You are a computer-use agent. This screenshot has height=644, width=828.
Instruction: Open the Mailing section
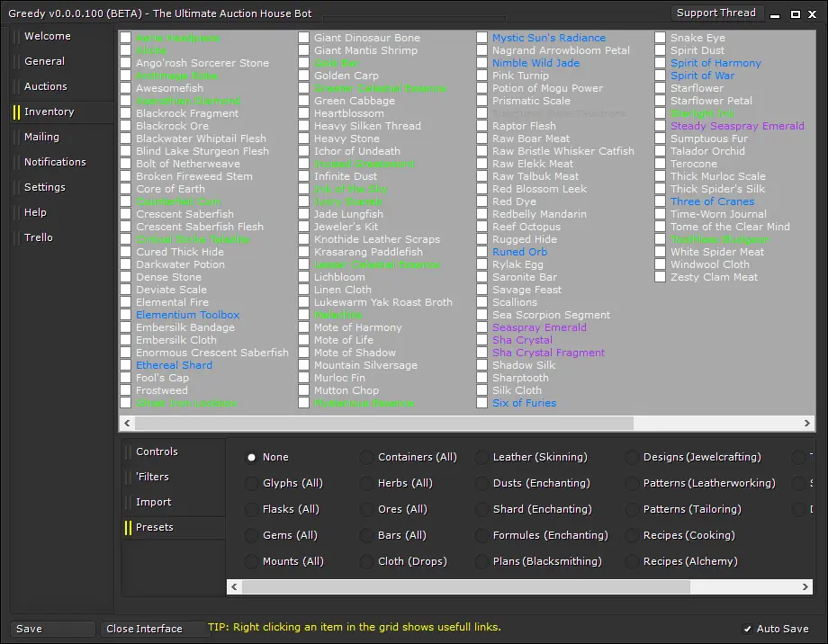(x=42, y=137)
